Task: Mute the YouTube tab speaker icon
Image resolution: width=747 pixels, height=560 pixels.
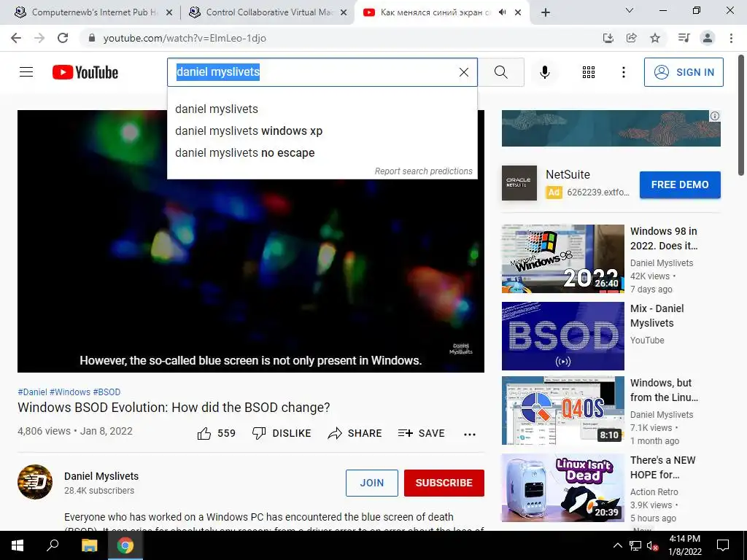Action: pyautogui.click(x=502, y=12)
